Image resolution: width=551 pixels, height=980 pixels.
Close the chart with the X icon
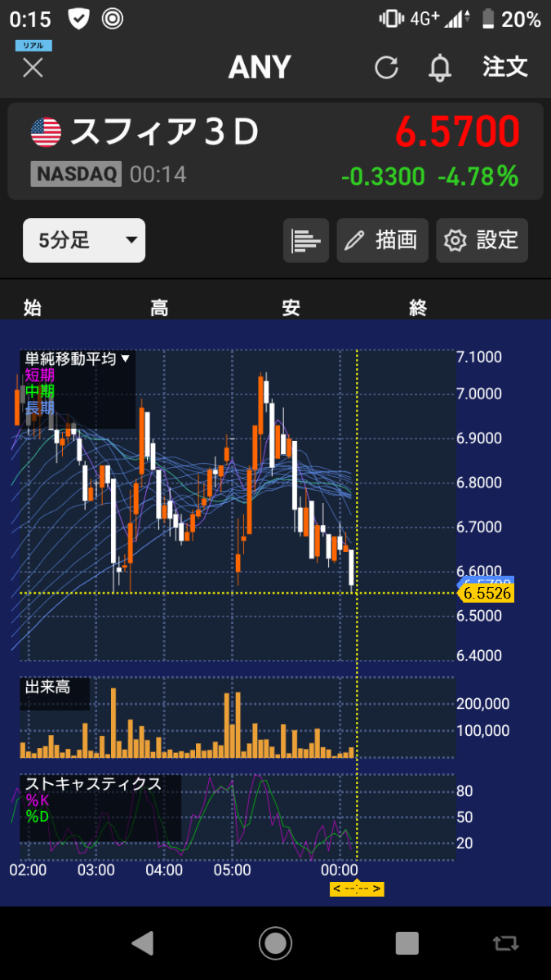tap(33, 67)
